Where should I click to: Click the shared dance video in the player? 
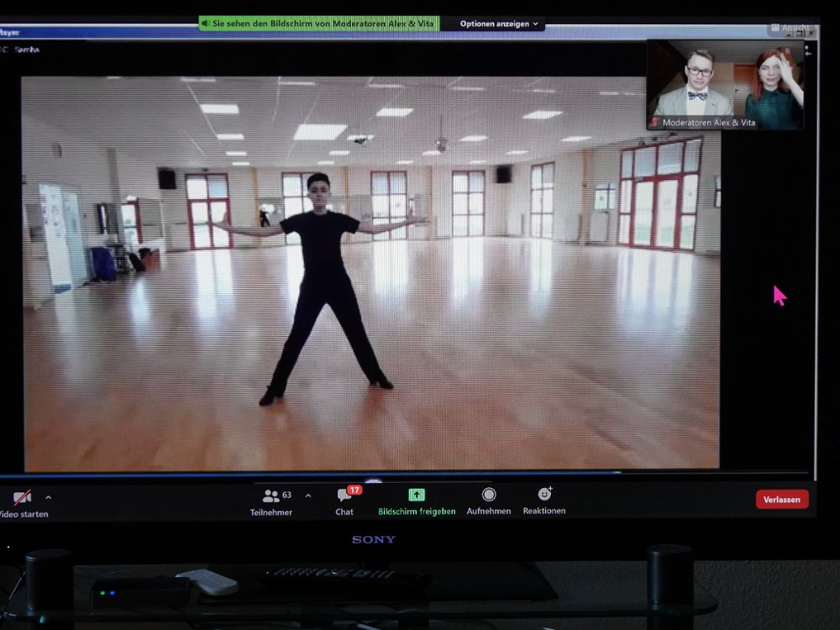click(x=370, y=274)
